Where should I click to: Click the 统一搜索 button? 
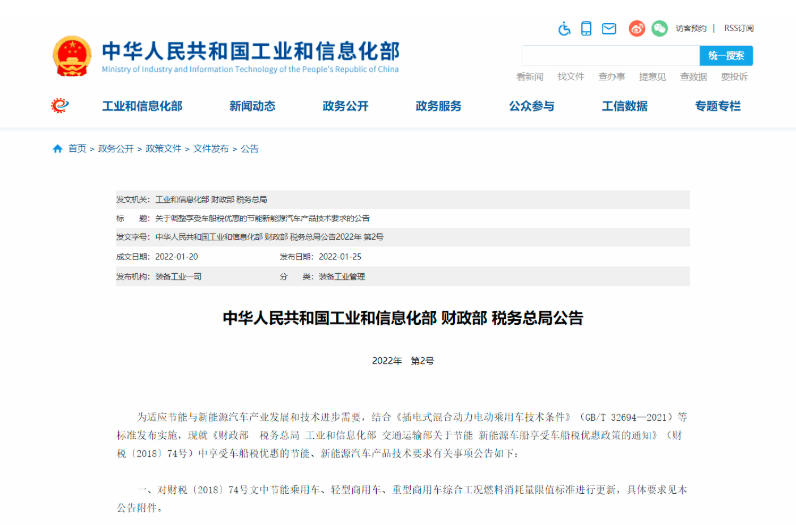click(726, 56)
